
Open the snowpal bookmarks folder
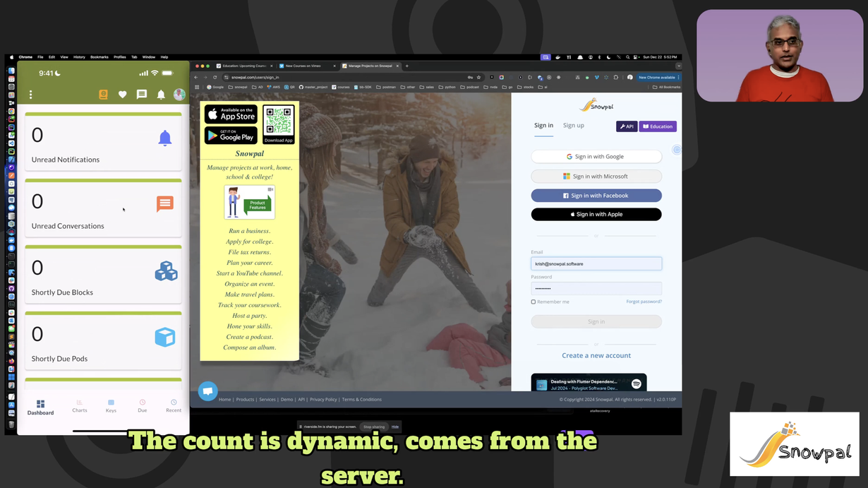[239, 87]
